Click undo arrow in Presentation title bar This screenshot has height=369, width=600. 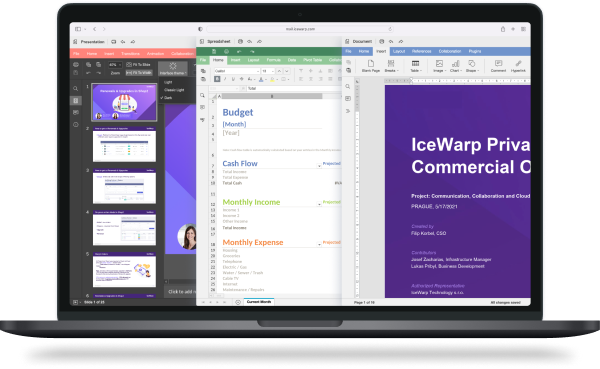pyautogui.click(x=123, y=41)
